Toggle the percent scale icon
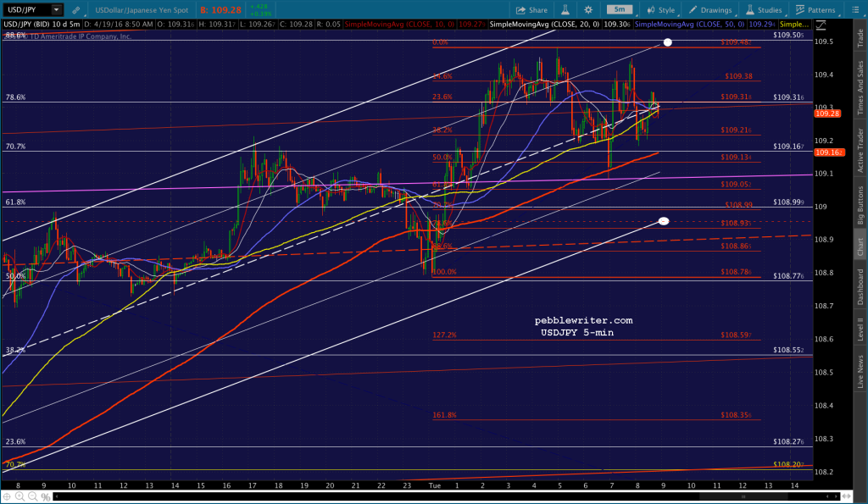The height and width of the screenshot is (504, 868). tap(46, 497)
